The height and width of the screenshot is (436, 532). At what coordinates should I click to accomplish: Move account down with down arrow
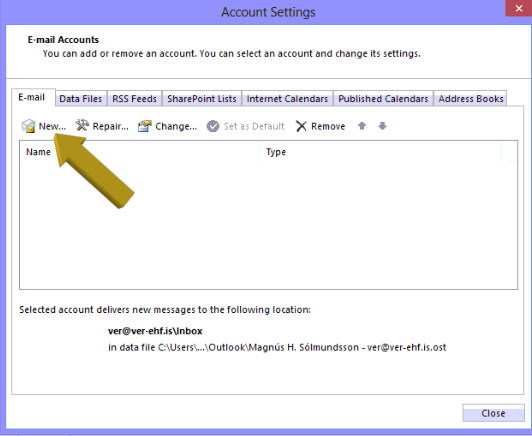tap(382, 126)
